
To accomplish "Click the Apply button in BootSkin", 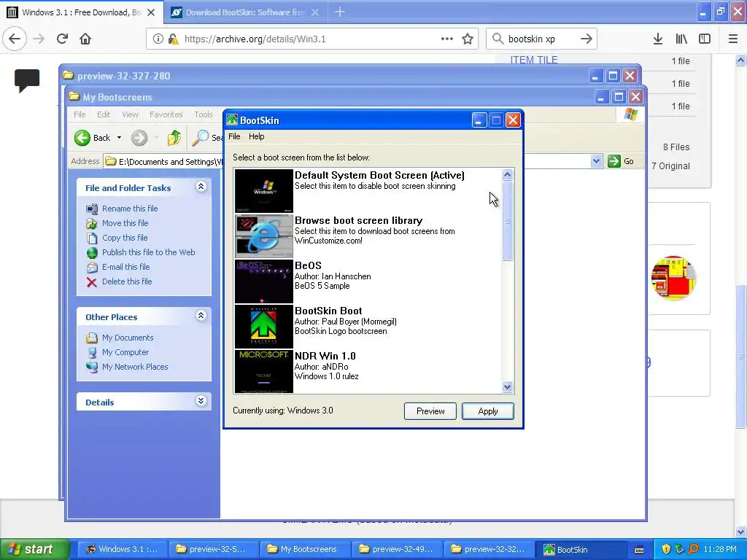I will tap(488, 411).
